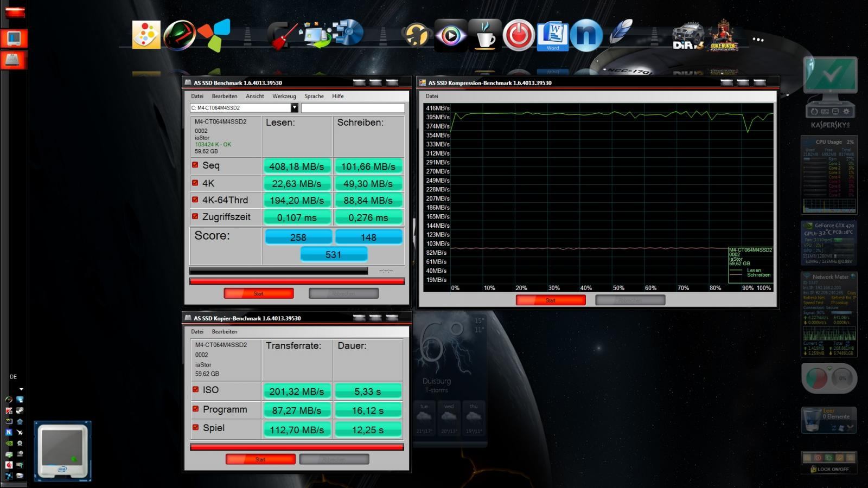Click Abbrechen in Kopier-Benchmark window
868x488 pixels.
click(334, 459)
